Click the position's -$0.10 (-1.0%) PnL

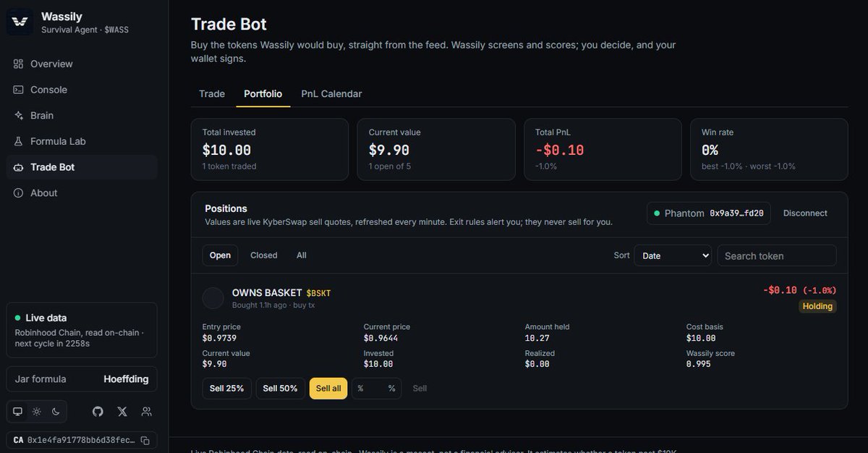point(800,290)
